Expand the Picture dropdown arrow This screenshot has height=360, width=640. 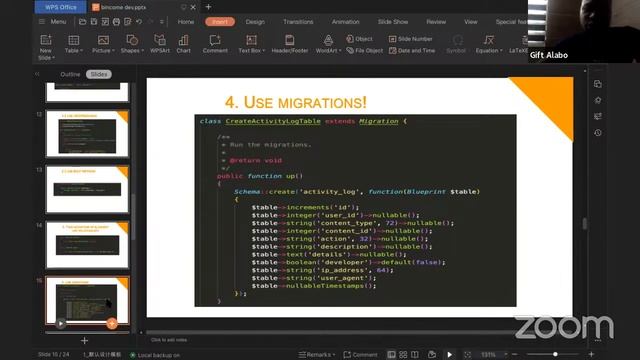pyautogui.click(x=113, y=51)
